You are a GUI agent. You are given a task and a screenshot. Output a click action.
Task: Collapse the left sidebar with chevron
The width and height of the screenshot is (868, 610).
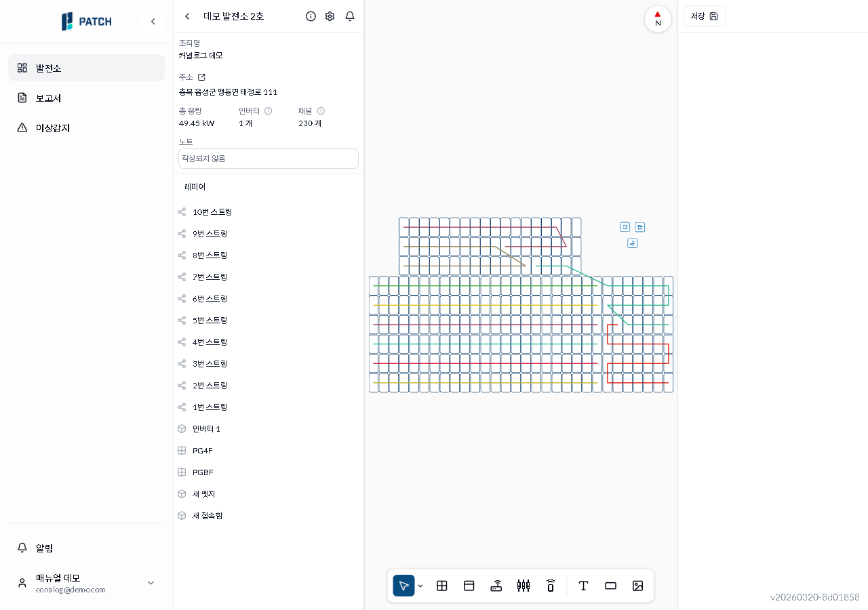tap(153, 22)
